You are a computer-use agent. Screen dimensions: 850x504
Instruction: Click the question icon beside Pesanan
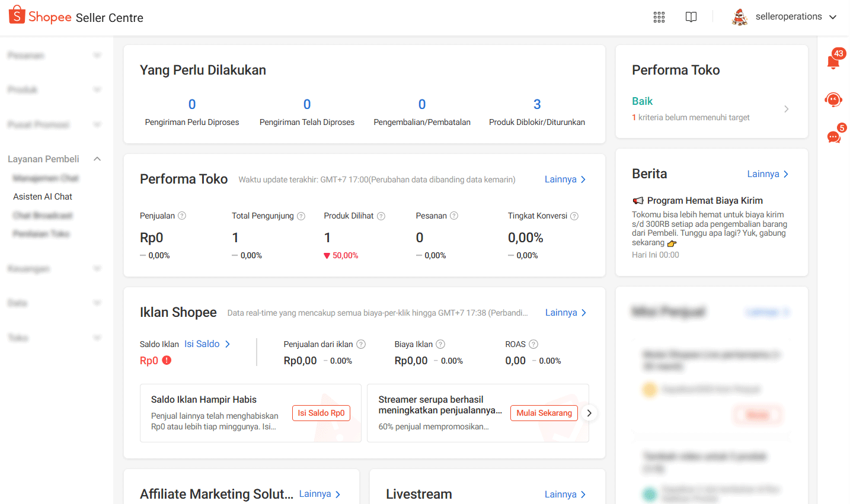click(x=454, y=216)
